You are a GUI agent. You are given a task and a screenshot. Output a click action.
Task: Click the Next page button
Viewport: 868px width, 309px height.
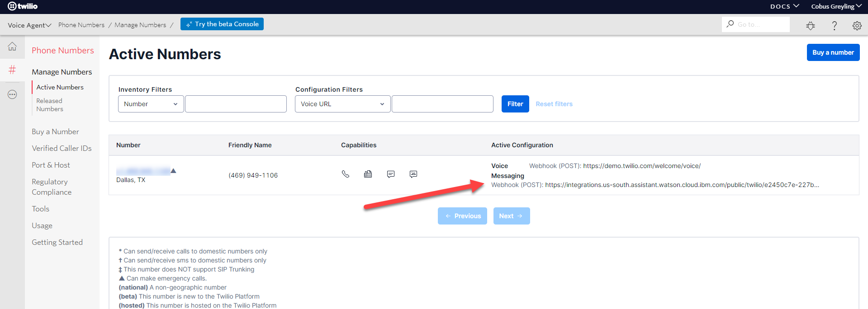pyautogui.click(x=512, y=216)
